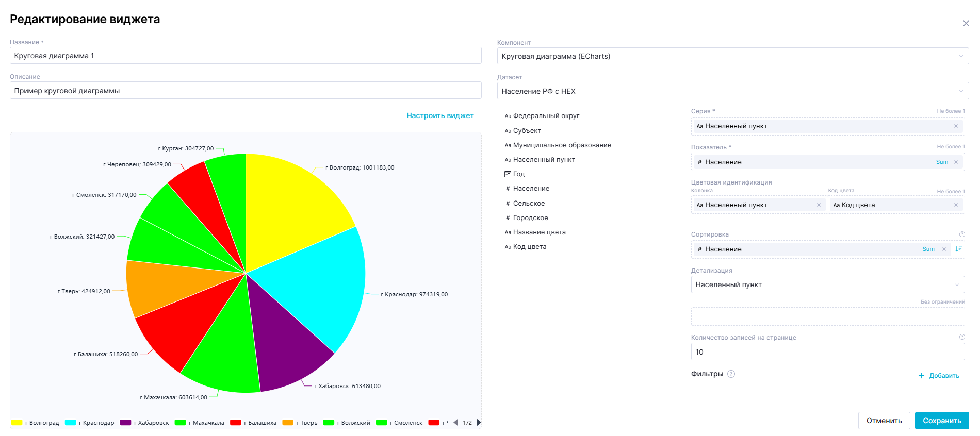
Task: Open help icon for Количество записей на странице
Action: click(961, 337)
